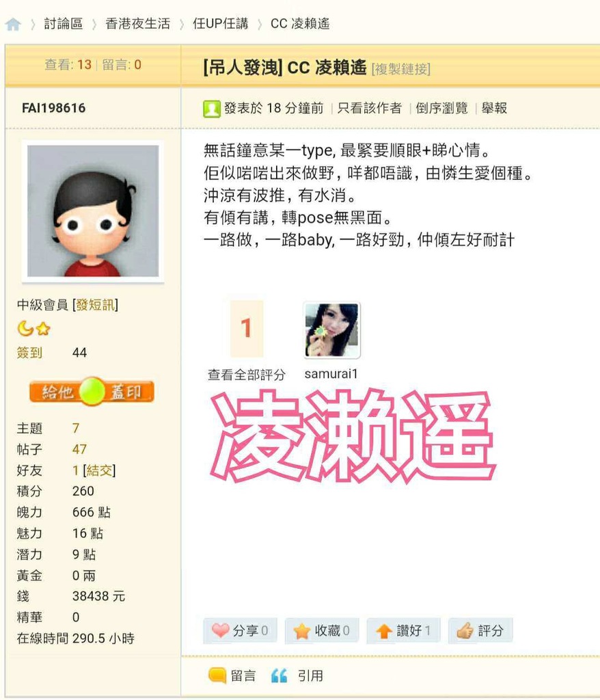This screenshot has height=700, width=600.
Task: Go to the forum home icon
Action: click(13, 24)
